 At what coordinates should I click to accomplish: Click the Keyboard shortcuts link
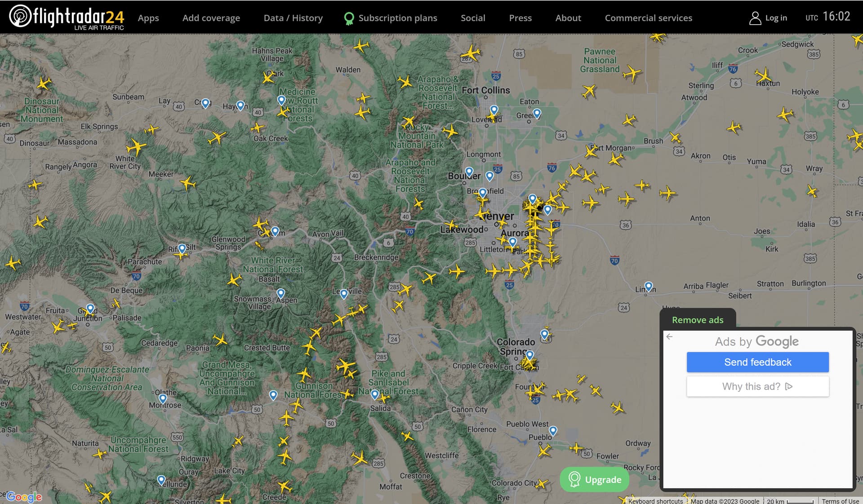click(x=655, y=501)
